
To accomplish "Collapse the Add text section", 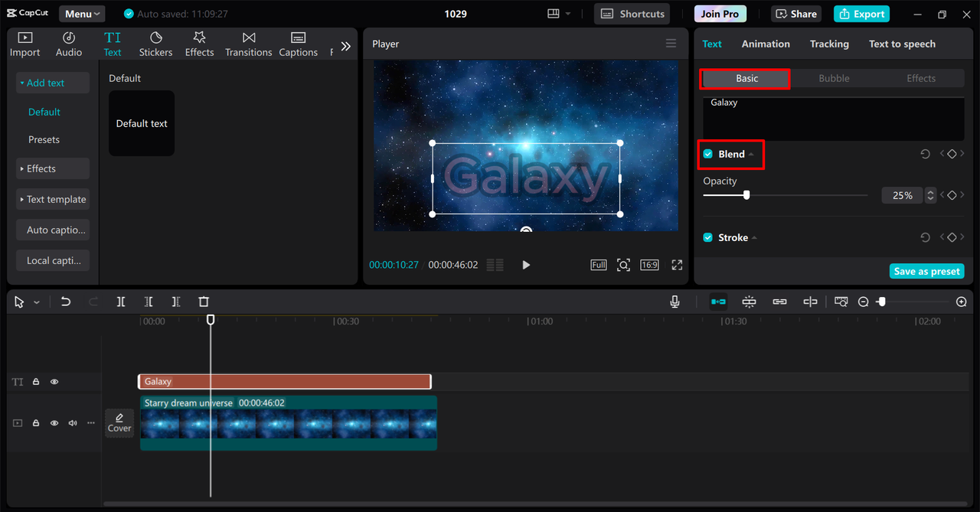I will (x=53, y=83).
